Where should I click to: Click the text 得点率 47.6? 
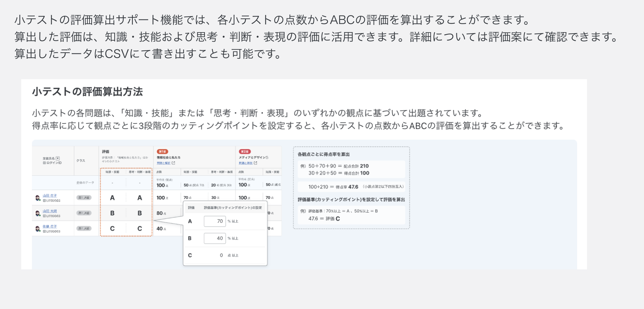347,187
